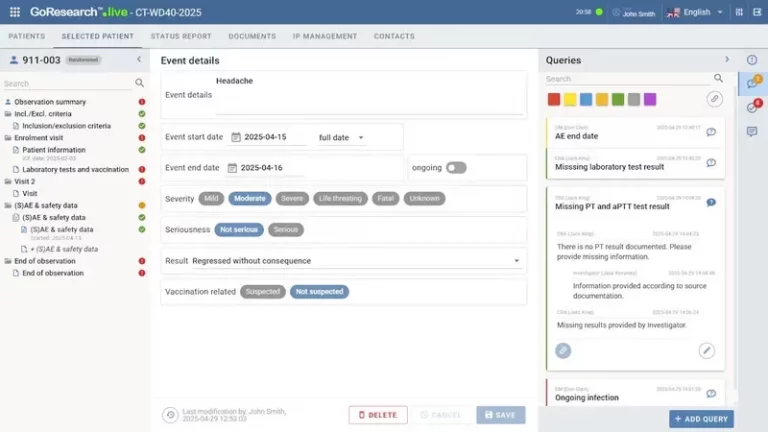The image size is (768, 432).
Task: Open the full date dropdown
Action: 341,137
